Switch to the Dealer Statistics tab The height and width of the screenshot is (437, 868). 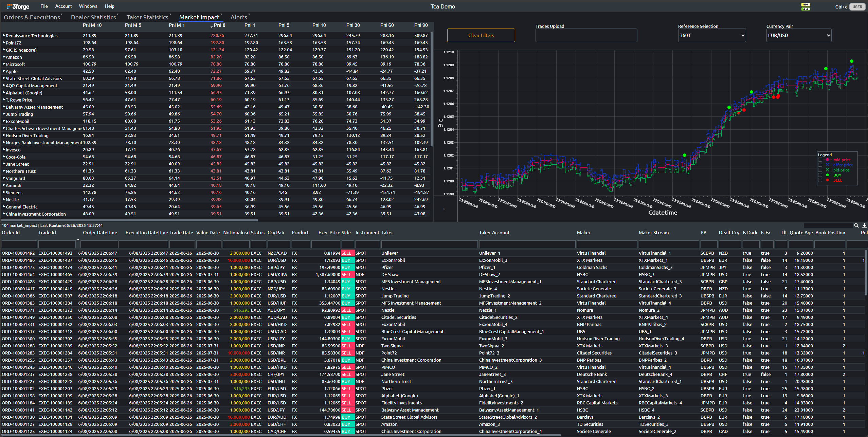point(93,17)
